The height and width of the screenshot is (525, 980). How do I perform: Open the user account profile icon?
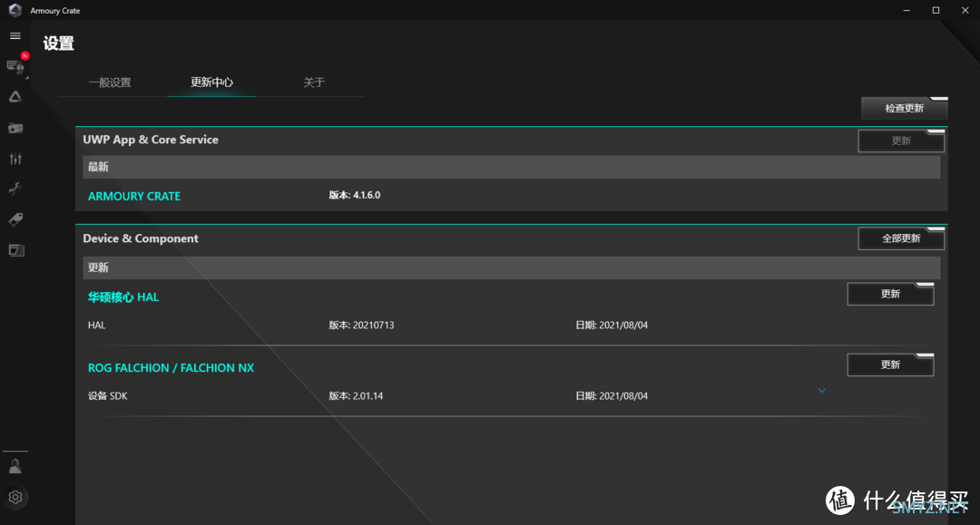coord(15,466)
